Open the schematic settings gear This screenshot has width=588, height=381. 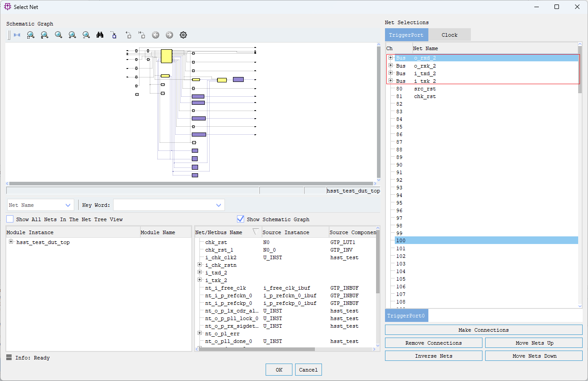click(x=183, y=34)
